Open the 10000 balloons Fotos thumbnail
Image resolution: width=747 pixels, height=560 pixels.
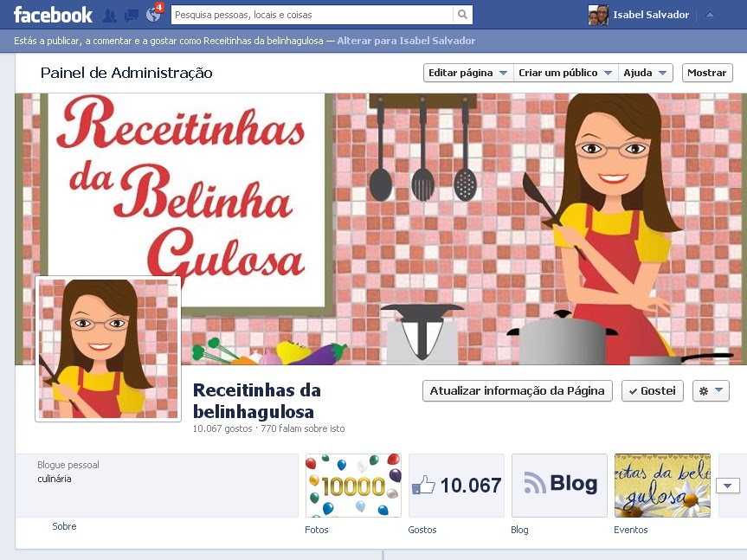[x=353, y=486]
